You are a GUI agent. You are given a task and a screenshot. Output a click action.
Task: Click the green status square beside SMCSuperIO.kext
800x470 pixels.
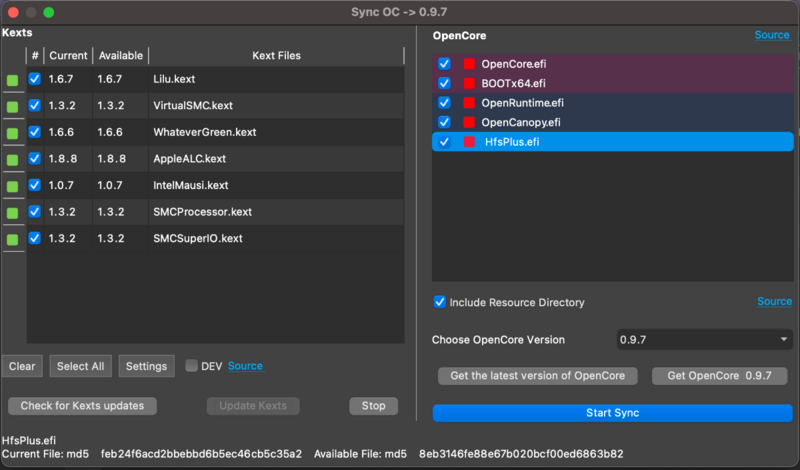13,239
